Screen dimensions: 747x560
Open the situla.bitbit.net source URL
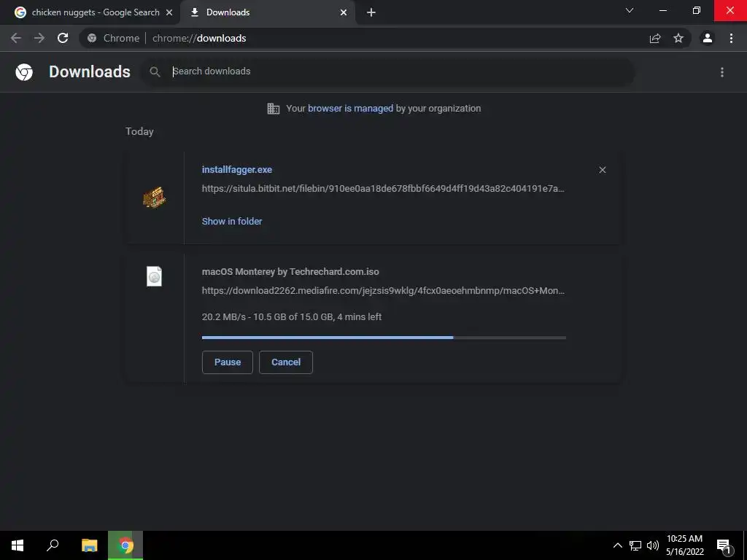[x=383, y=189]
